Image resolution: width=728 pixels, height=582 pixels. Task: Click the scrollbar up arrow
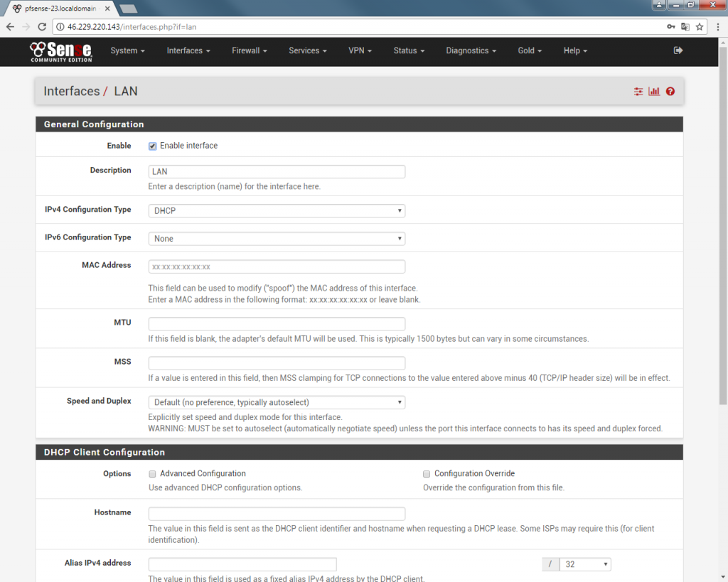pyautogui.click(x=723, y=42)
